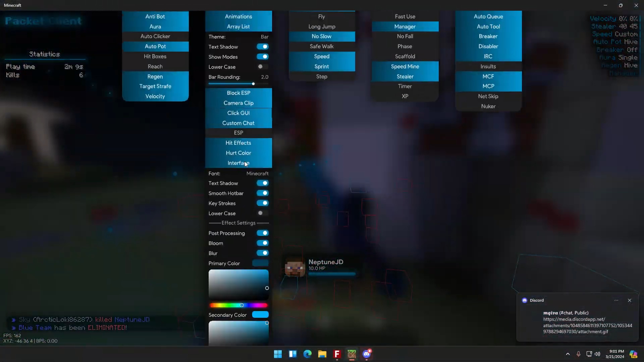
Task: Select Minecraft icon in taskbar
Action: [352, 354]
